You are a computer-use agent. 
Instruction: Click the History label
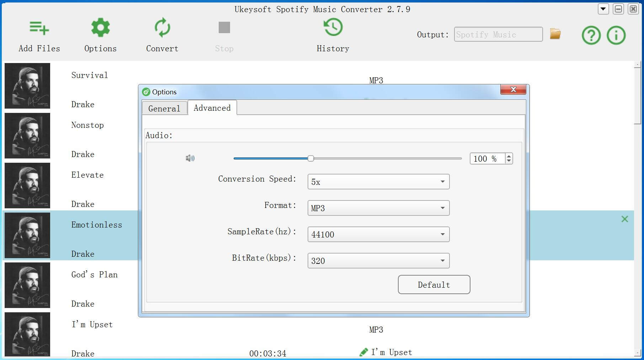333,48
